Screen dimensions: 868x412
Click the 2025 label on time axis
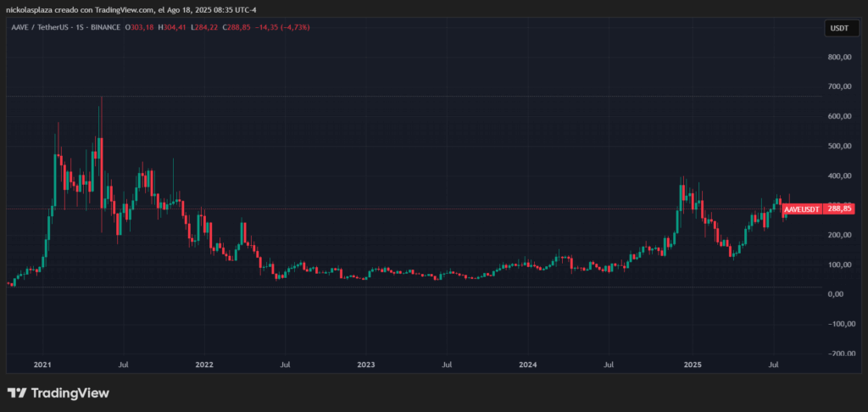coord(691,365)
